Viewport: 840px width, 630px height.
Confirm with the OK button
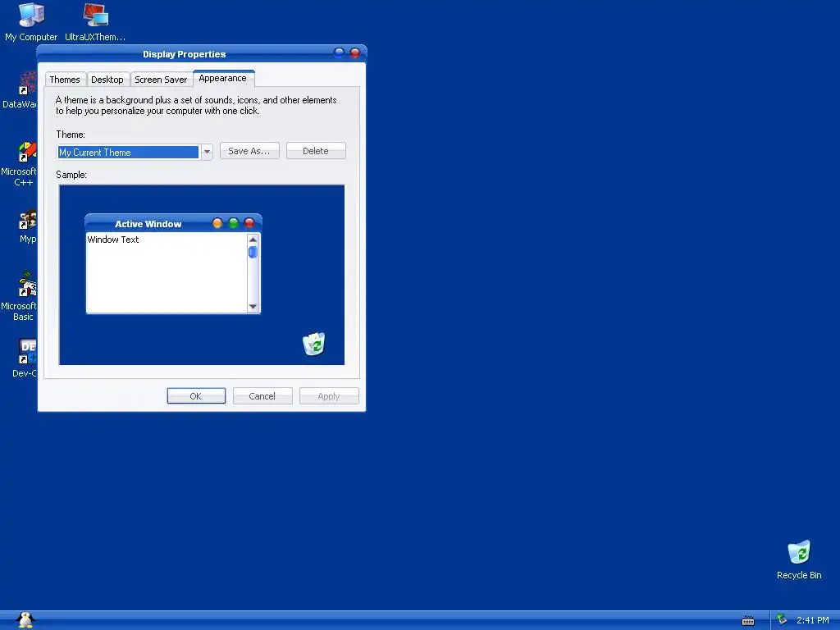coord(196,396)
